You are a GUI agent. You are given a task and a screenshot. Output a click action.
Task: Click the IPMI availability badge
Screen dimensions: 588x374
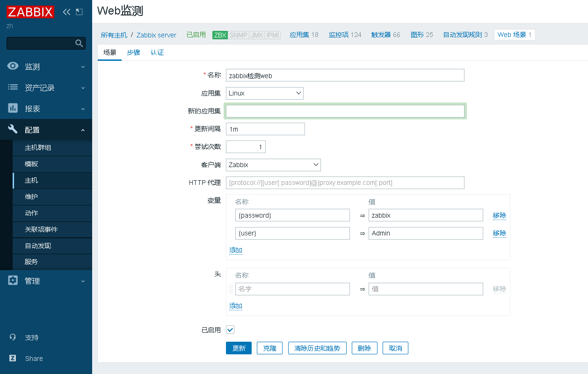272,35
